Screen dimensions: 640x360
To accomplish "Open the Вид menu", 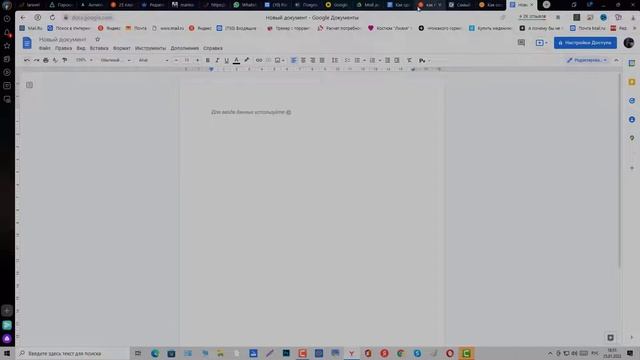I will tap(81, 48).
